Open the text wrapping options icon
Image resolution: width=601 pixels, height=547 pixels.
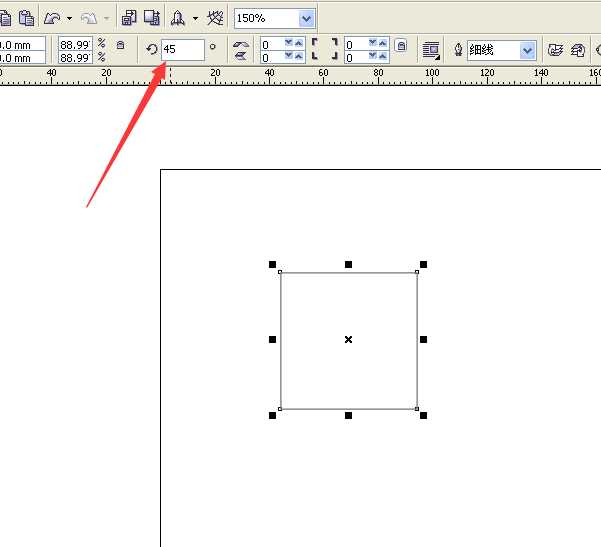tap(431, 49)
